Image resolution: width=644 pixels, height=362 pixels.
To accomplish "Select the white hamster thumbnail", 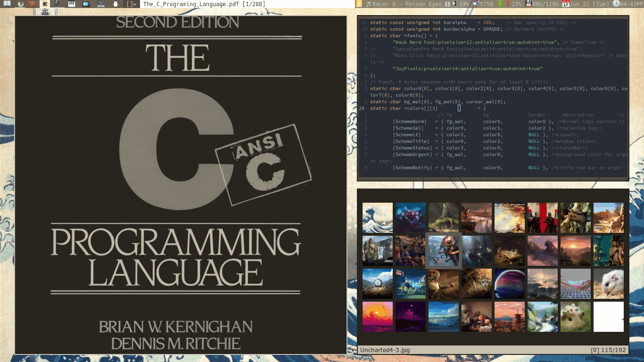I will click(609, 284).
